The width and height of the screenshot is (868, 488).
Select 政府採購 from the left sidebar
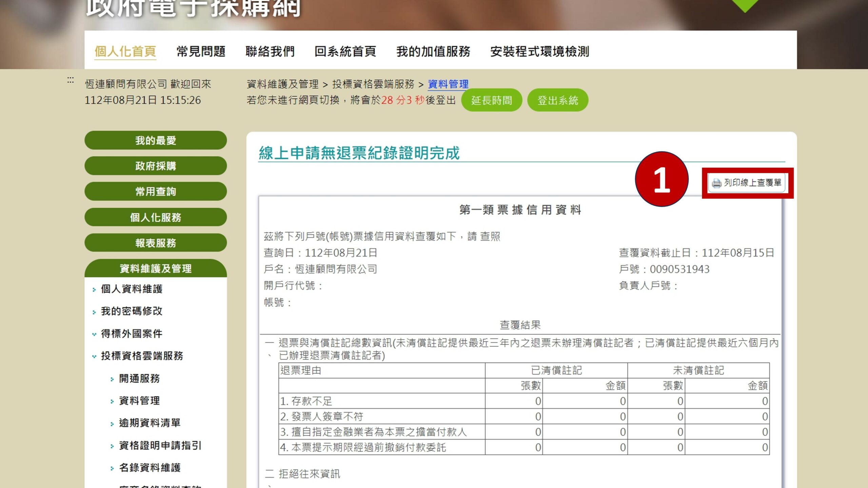point(156,166)
